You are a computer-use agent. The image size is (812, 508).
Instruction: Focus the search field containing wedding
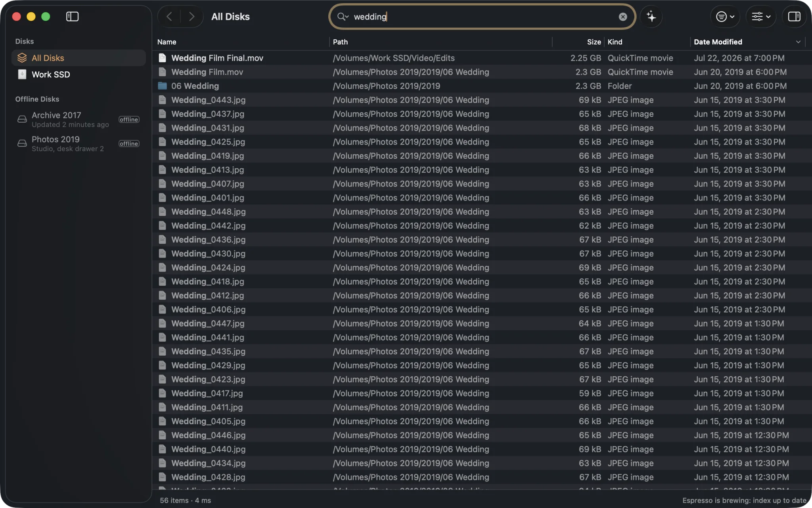[482, 17]
